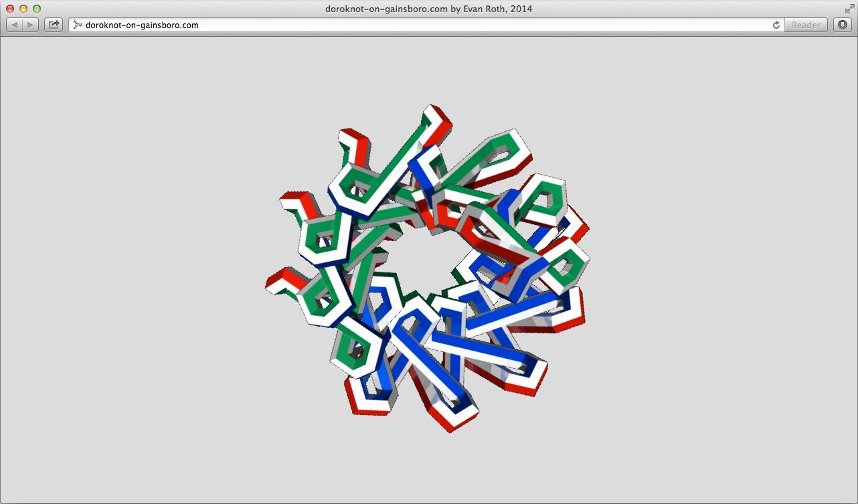Image resolution: width=858 pixels, height=504 pixels.
Task: Go back with the back arrow
Action: 15,25
